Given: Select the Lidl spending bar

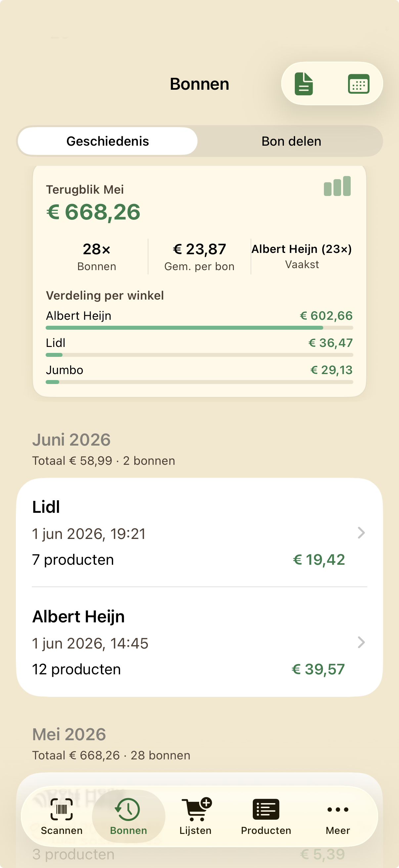Looking at the screenshot, I should click(199, 355).
